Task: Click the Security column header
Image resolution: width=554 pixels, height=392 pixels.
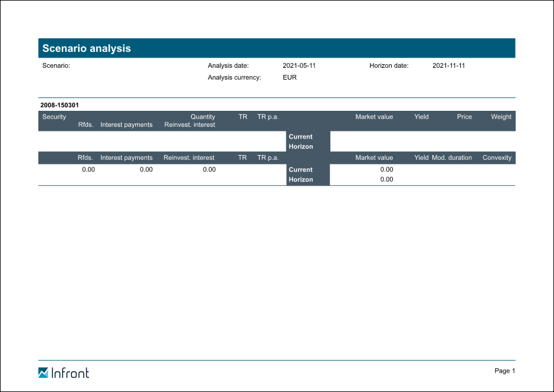Action: coord(54,117)
